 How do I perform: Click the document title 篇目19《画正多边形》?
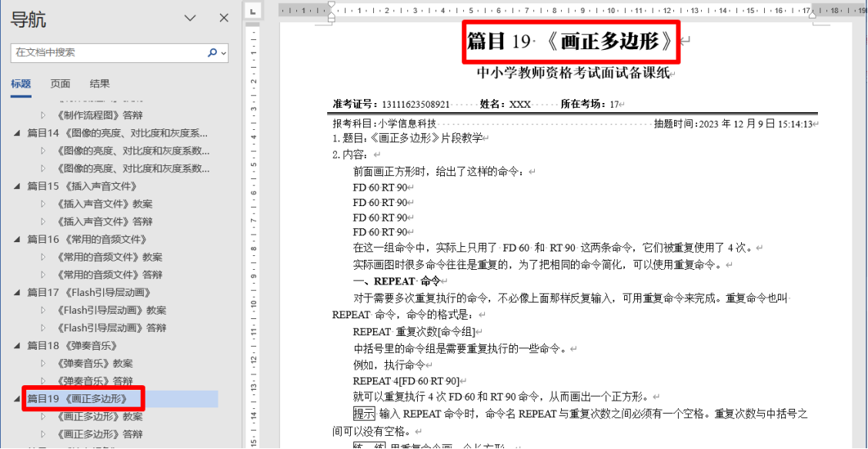[x=572, y=42]
